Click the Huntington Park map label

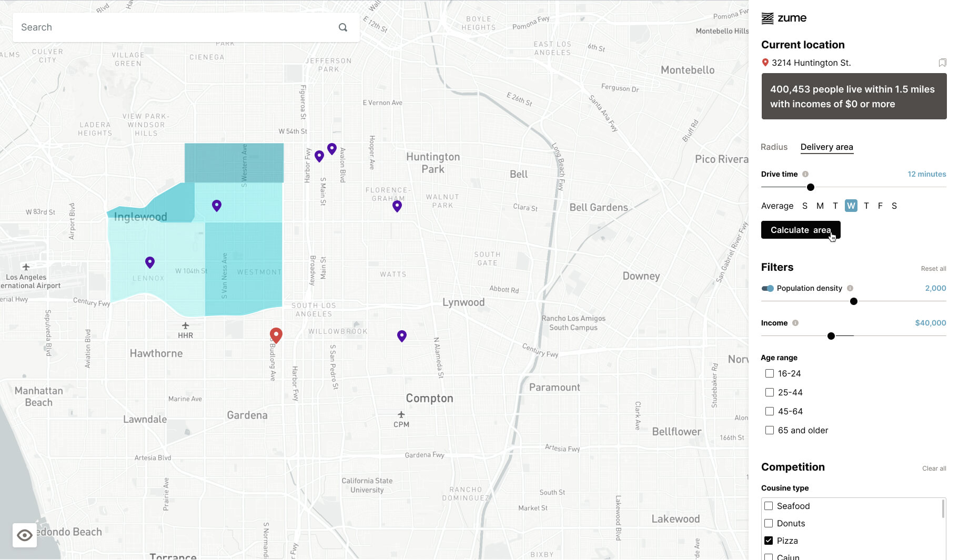[433, 163]
